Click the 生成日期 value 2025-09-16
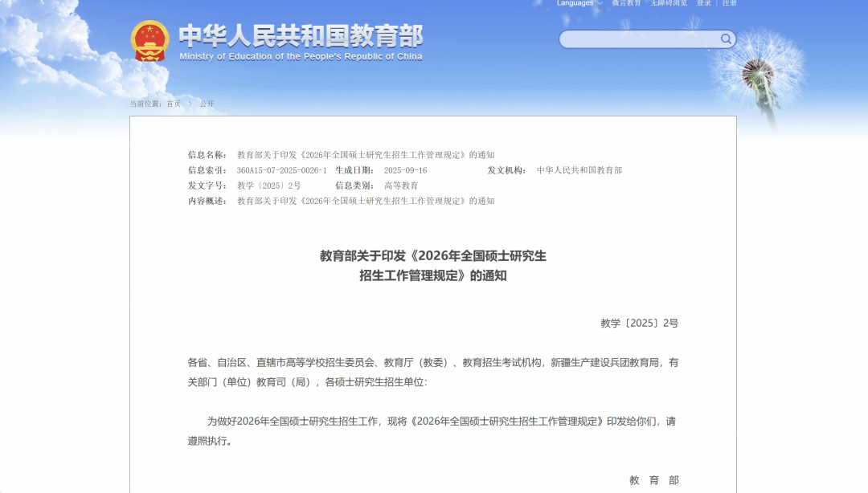This screenshot has width=868, height=493. (405, 170)
